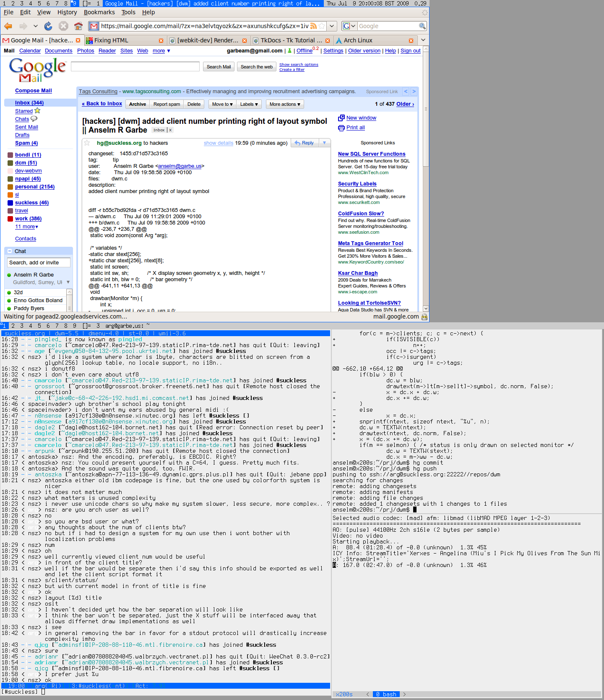The width and height of the screenshot is (604, 700).
Task: Click the Firefox back arrow button
Action: point(8,26)
